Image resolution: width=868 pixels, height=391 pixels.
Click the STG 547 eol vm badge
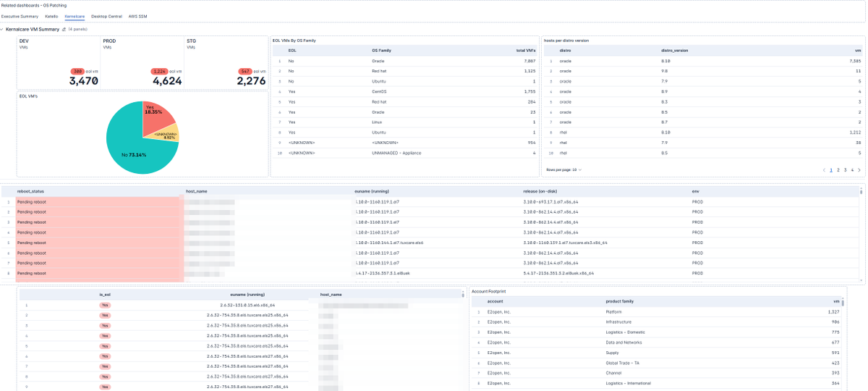[x=245, y=71]
